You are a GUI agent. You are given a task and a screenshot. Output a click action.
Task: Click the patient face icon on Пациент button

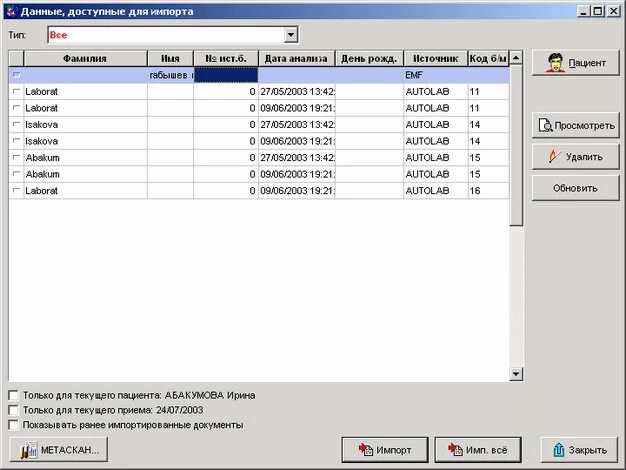pyautogui.click(x=555, y=63)
